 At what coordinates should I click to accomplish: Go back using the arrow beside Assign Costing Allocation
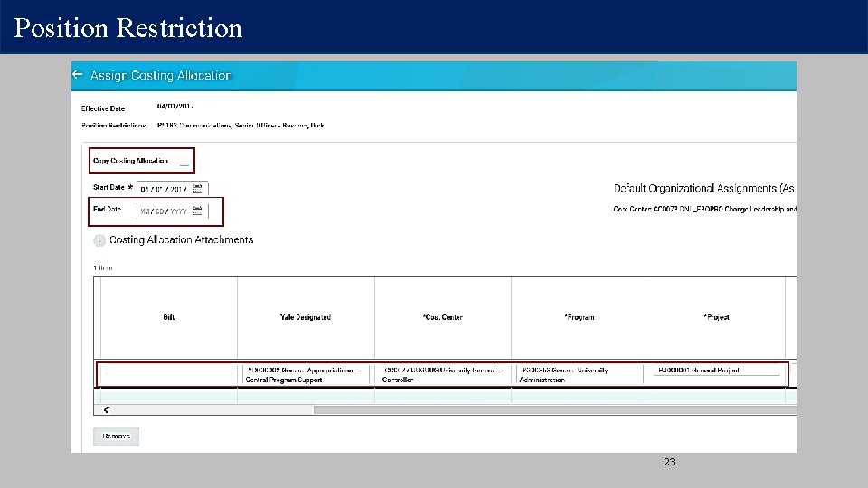click(x=78, y=74)
